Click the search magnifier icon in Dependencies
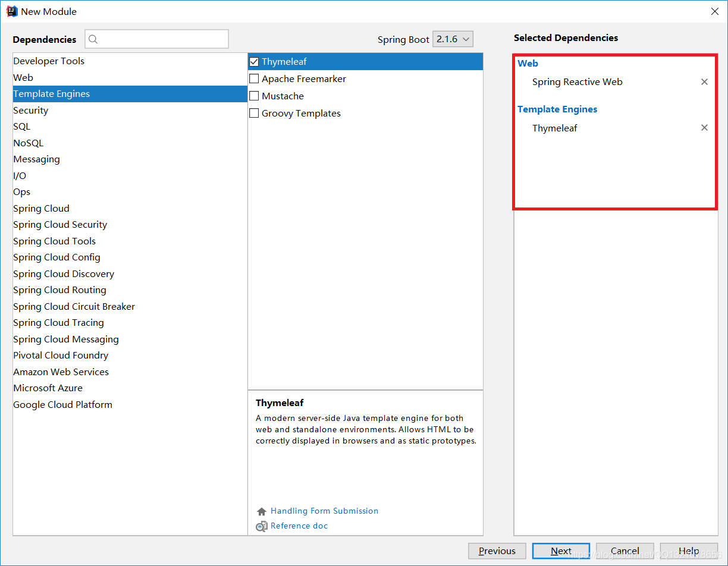728x566 pixels. [x=93, y=39]
